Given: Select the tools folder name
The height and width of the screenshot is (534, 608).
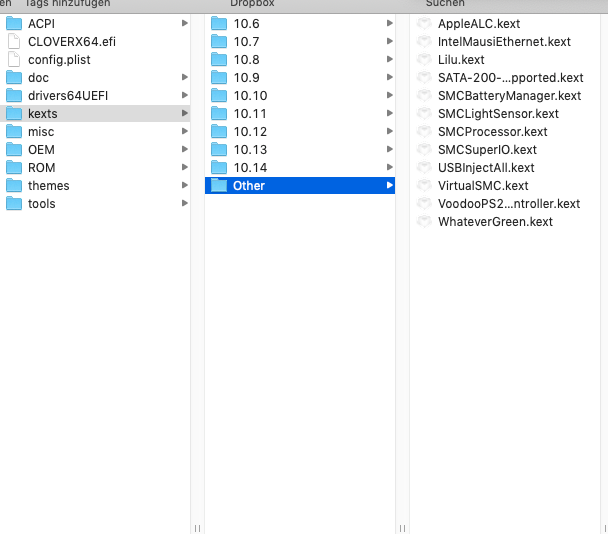Looking at the screenshot, I should (x=41, y=204).
